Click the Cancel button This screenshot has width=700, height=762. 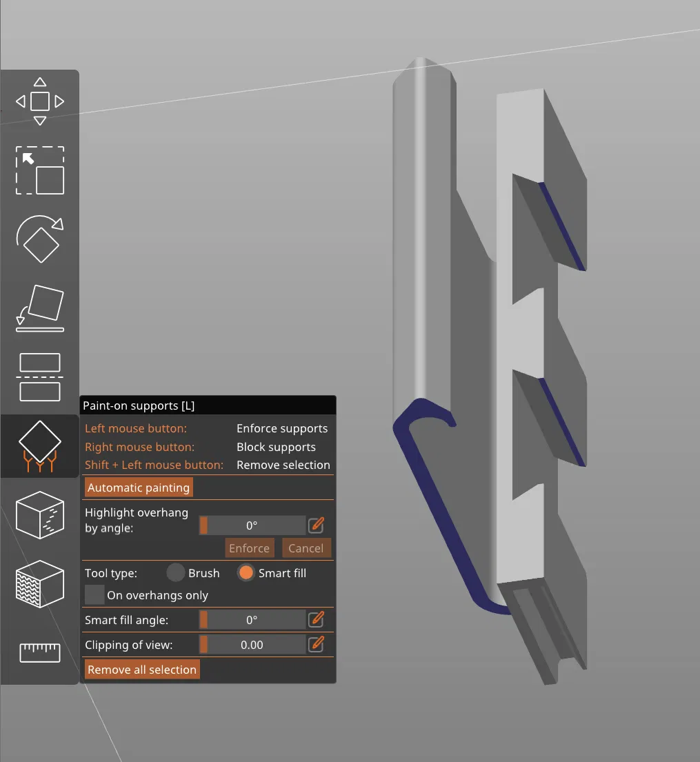(x=306, y=548)
